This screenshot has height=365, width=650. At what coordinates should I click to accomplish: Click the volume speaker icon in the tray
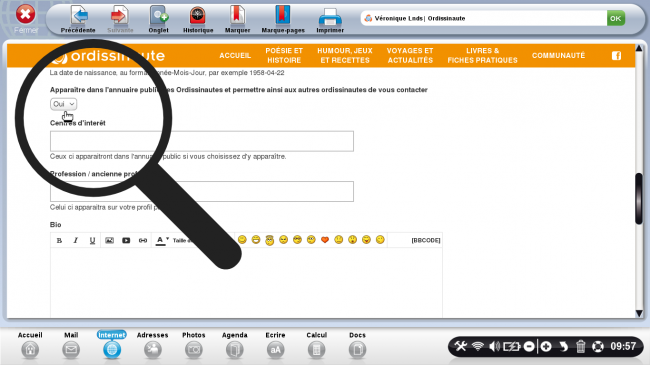click(x=494, y=346)
